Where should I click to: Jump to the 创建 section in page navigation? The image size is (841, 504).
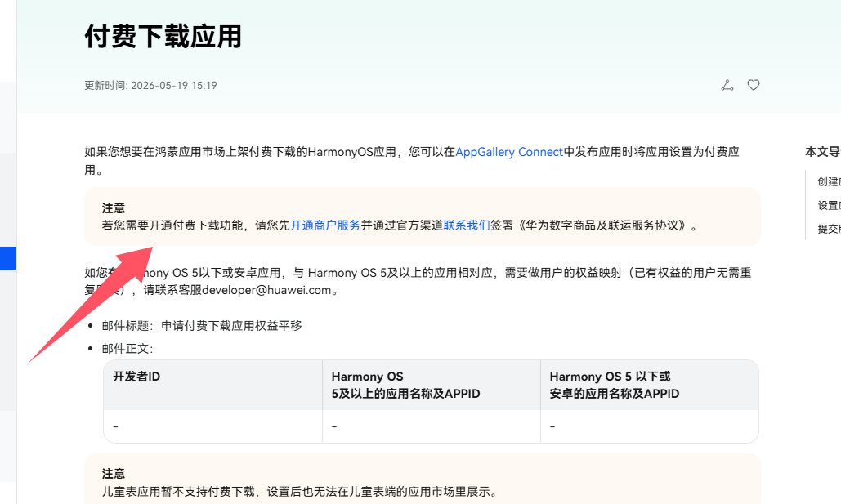click(829, 181)
